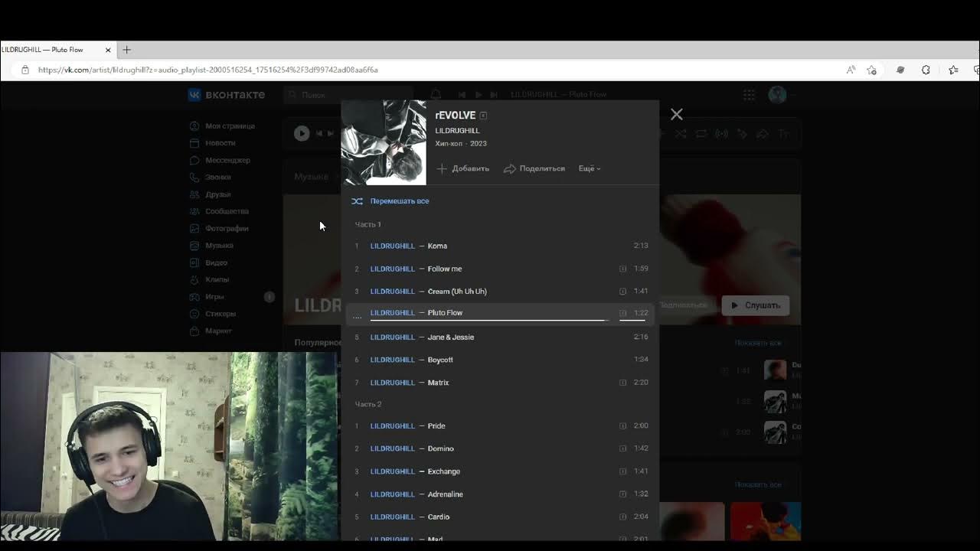
Task: Select the playing track Pluto Flow
Action: pyautogui.click(x=501, y=314)
